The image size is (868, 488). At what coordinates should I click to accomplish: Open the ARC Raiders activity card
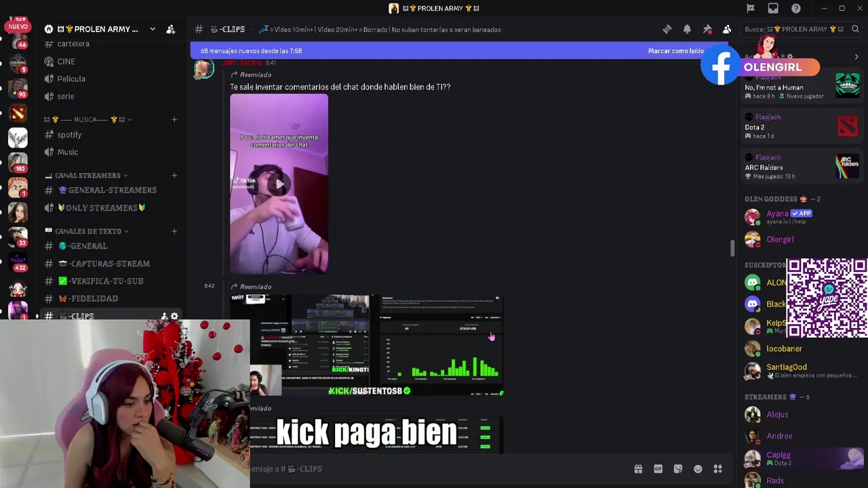point(801,167)
